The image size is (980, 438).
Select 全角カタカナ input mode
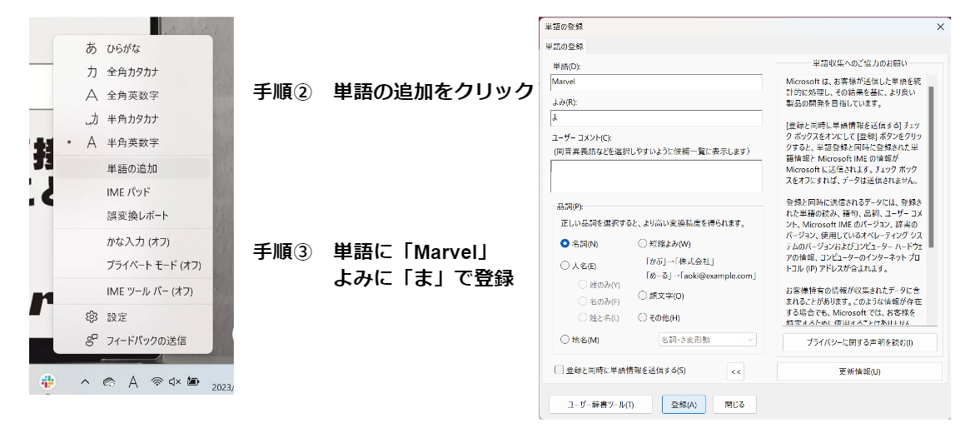[x=133, y=72]
